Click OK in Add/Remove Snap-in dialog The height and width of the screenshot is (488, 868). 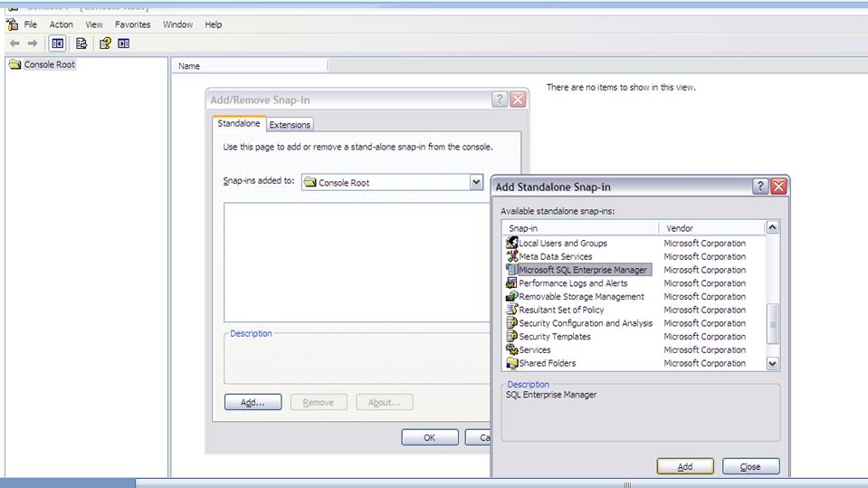click(x=430, y=437)
